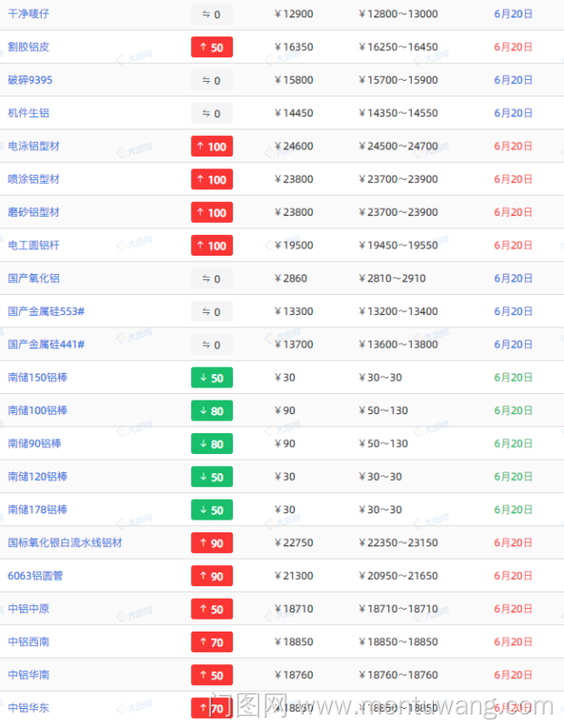Viewport: 564px width, 728px height.
Task: Click the red up-50 badge for 中铝中原
Action: click(x=212, y=609)
